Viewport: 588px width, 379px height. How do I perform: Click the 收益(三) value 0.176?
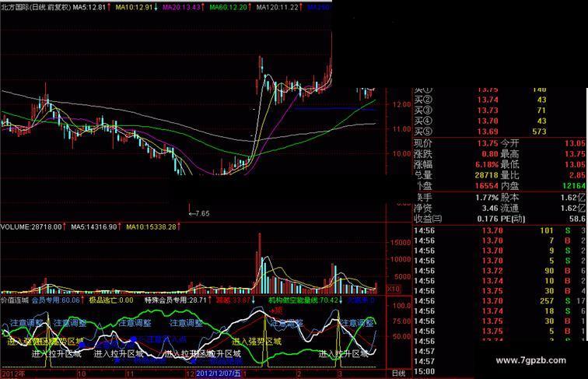[x=488, y=219]
